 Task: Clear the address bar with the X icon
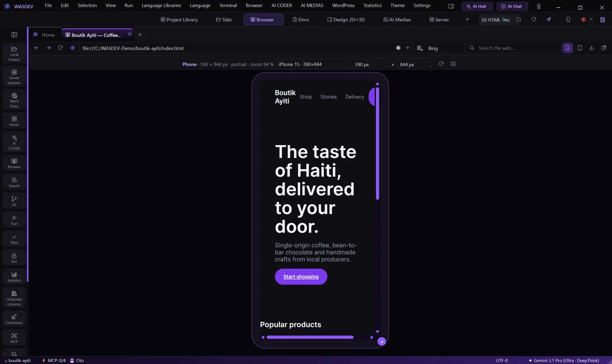pyautogui.click(x=398, y=48)
